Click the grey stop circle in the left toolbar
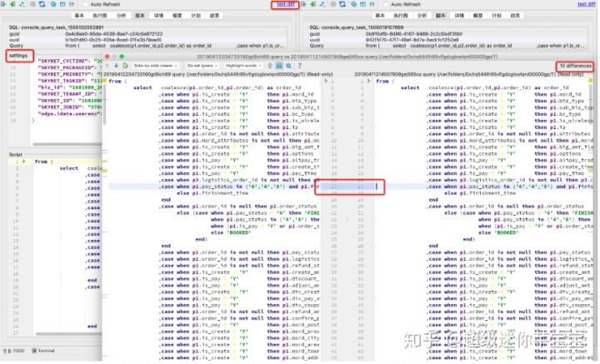600x364 pixels. [x=32, y=4]
